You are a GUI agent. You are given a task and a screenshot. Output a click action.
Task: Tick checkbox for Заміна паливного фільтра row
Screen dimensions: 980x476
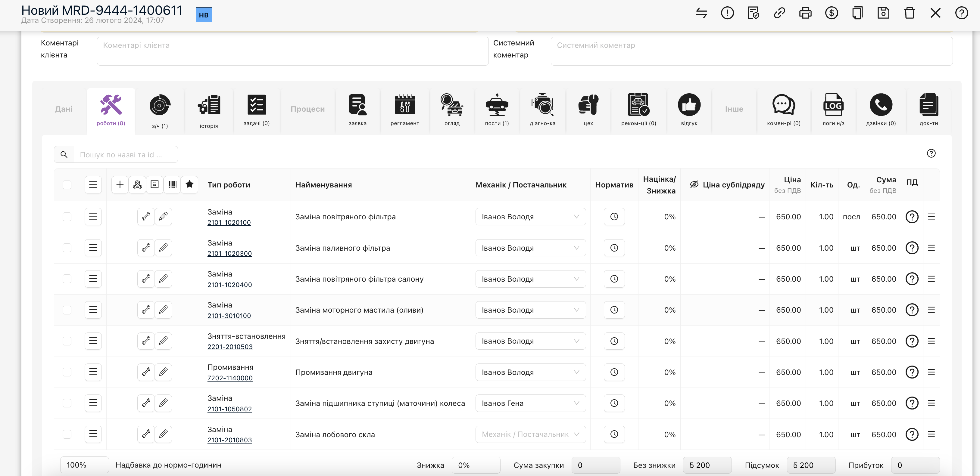67,248
